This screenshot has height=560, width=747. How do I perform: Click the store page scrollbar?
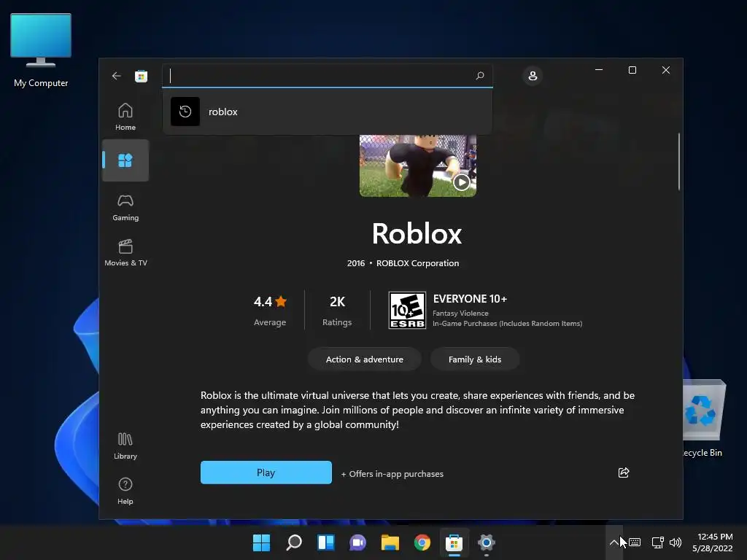coord(678,162)
